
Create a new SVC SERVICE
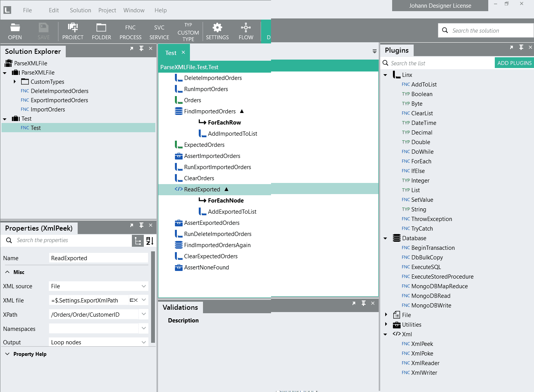point(159,32)
